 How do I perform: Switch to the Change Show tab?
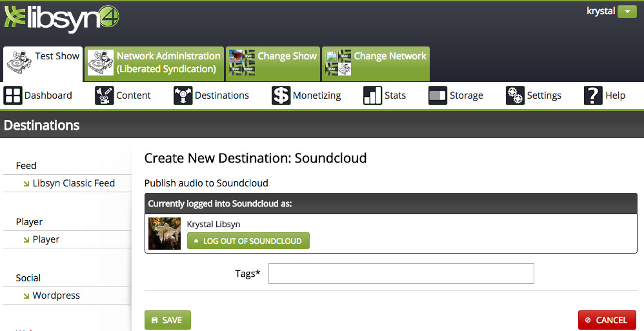pyautogui.click(x=273, y=64)
